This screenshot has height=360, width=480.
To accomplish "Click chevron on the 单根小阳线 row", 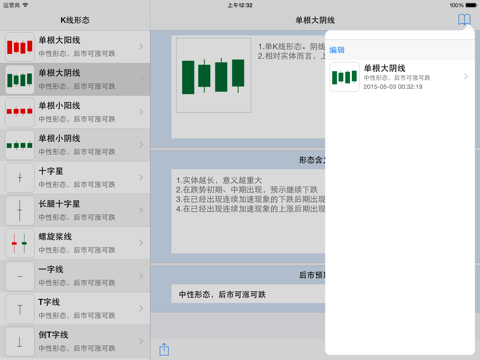I will pos(141,112).
